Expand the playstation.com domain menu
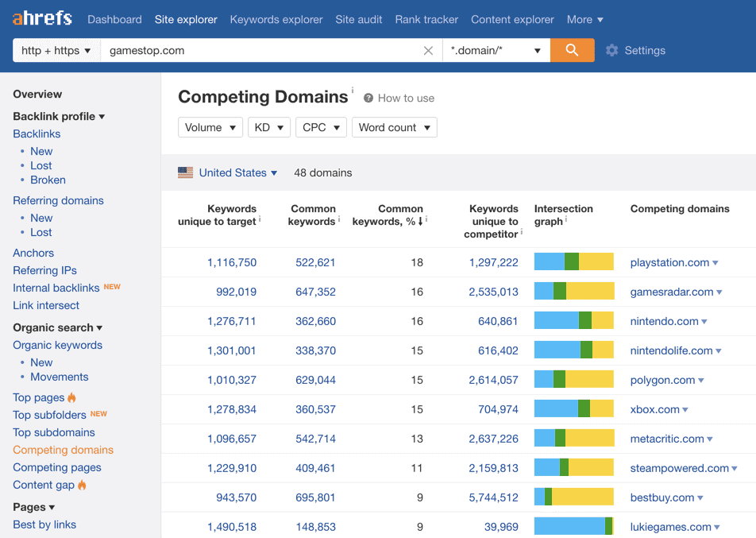The height and width of the screenshot is (538, 756). [x=715, y=263]
